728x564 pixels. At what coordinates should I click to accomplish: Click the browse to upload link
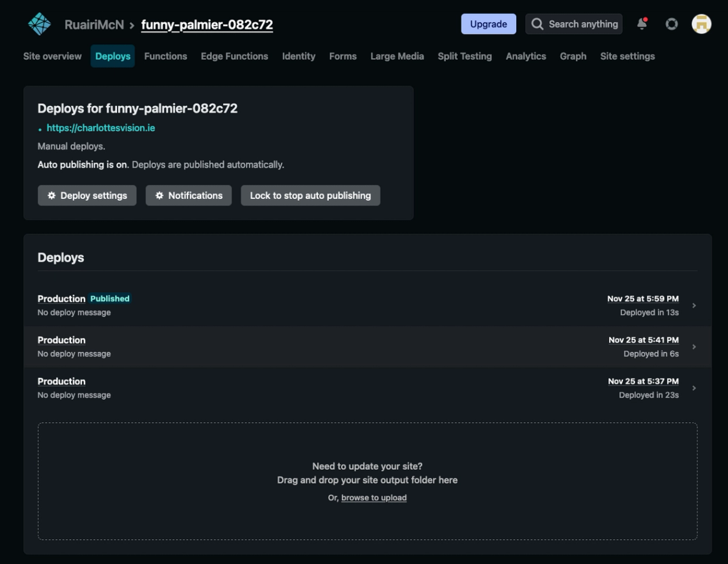(374, 497)
